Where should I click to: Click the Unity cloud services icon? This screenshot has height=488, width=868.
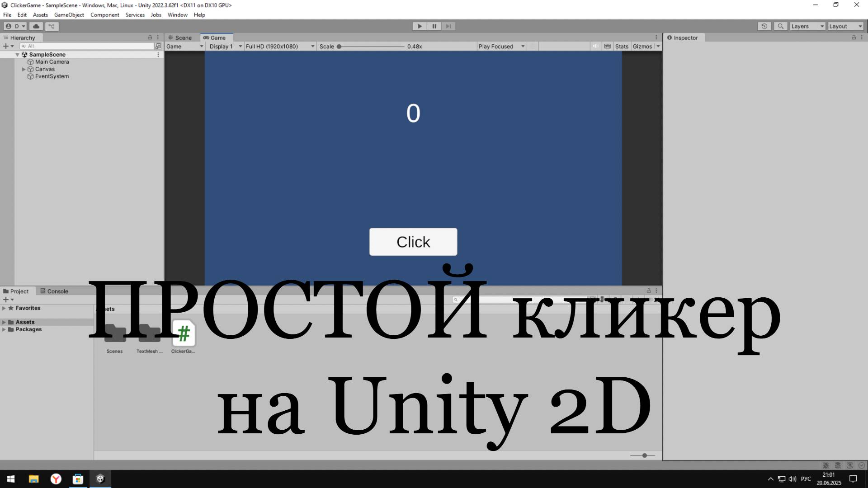click(36, 26)
